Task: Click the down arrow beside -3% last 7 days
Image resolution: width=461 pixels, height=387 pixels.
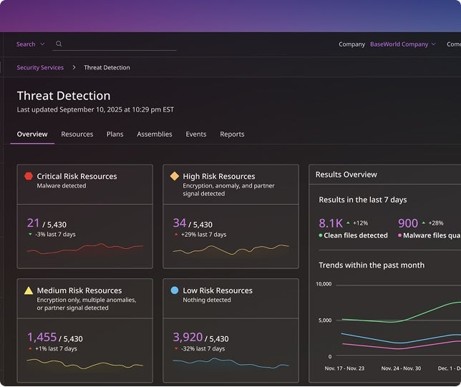Action: tap(30, 234)
